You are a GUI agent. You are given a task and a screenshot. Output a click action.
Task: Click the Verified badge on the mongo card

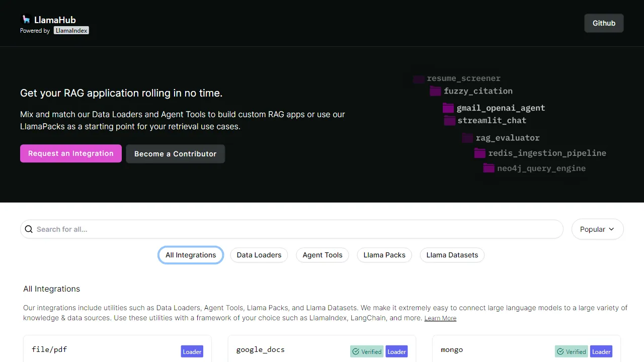pos(572,351)
